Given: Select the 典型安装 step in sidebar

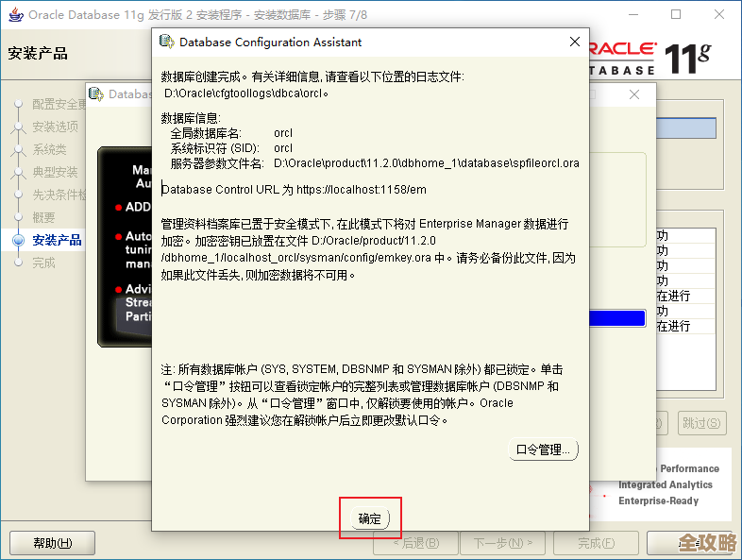Looking at the screenshot, I should click(x=55, y=172).
